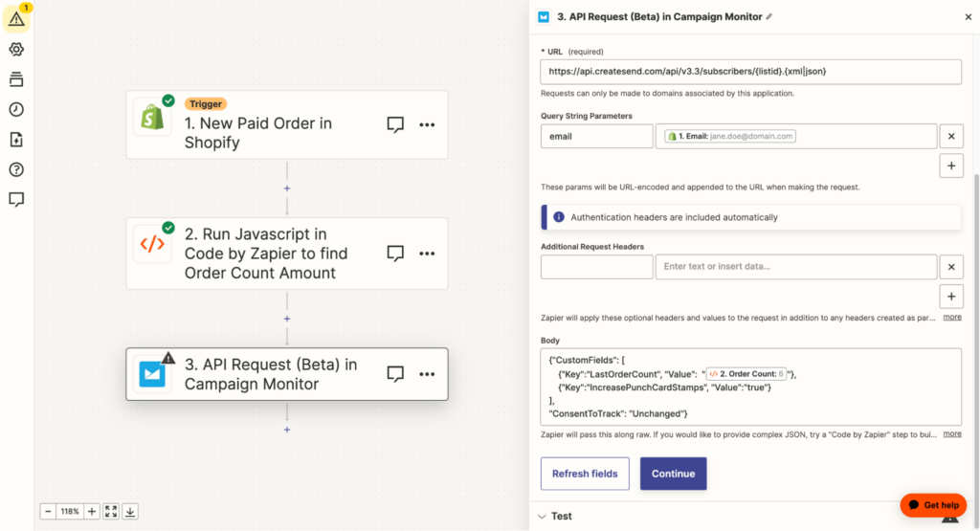
Task: Remove the additional request header row
Action: point(951,267)
